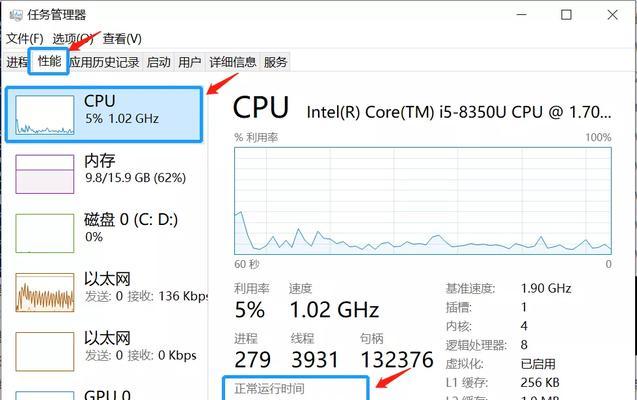Viewport: 637px width, 400px height.
Task: Click the 任务管理器 title bar icon
Action: click(16, 15)
